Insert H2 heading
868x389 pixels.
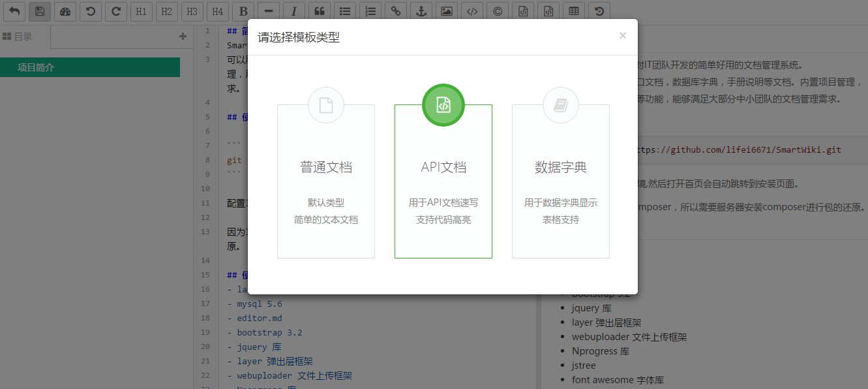coord(166,11)
